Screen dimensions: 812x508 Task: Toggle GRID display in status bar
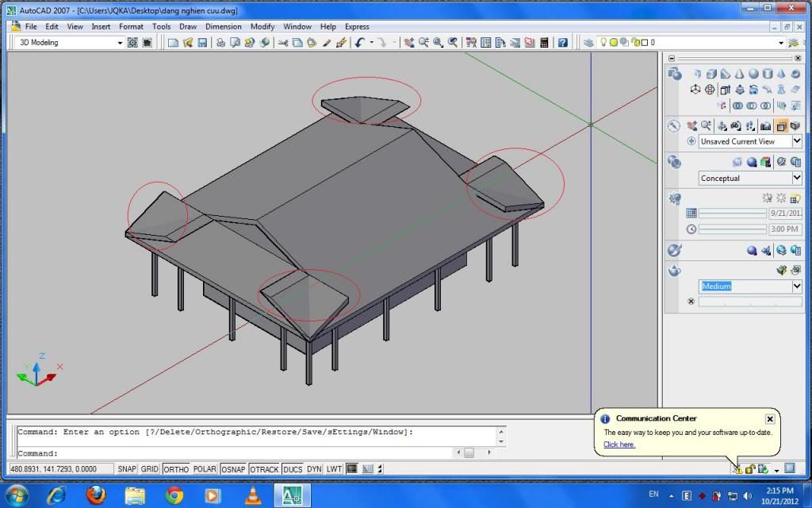point(150,469)
